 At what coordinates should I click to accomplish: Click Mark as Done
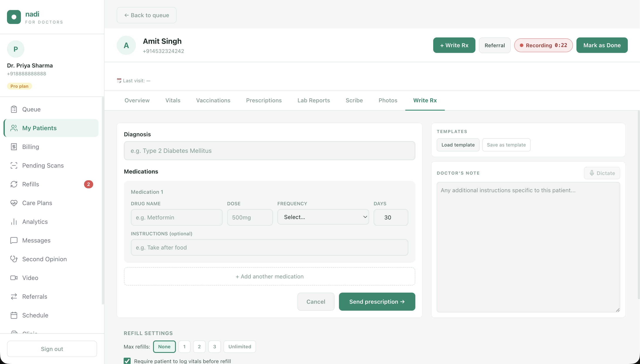point(602,45)
